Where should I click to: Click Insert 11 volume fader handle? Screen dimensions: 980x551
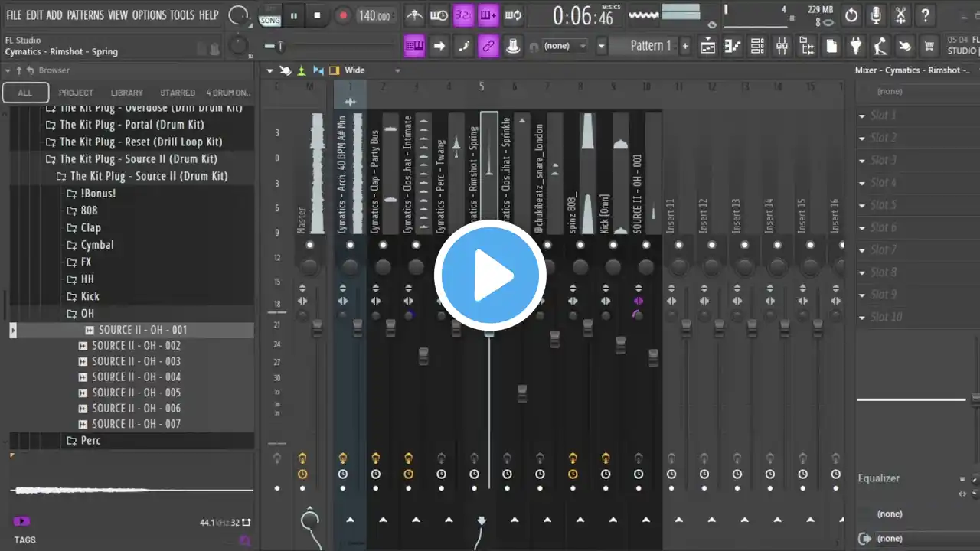coord(686,328)
